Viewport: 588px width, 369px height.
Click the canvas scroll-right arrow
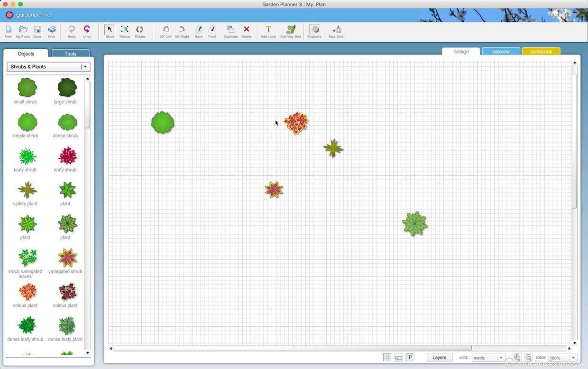click(570, 348)
